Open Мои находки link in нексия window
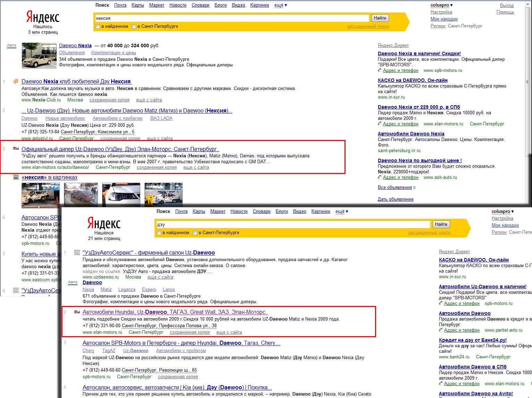This screenshot has width=532, height=398. (444, 19)
